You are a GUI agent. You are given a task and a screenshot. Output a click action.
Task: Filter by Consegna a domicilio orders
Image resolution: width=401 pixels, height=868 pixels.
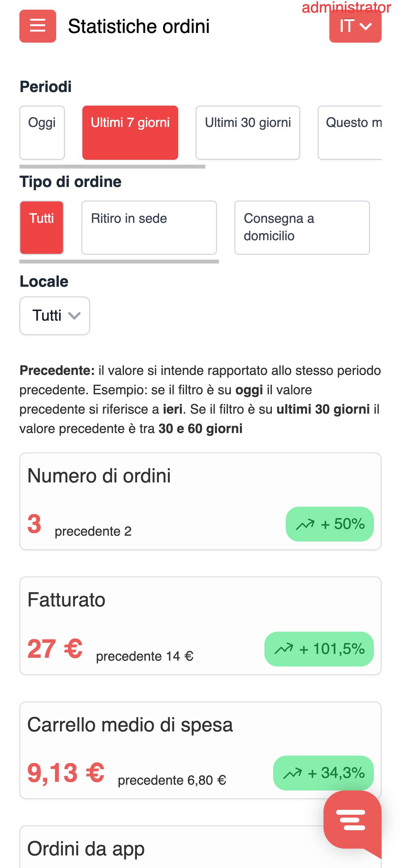tap(302, 227)
